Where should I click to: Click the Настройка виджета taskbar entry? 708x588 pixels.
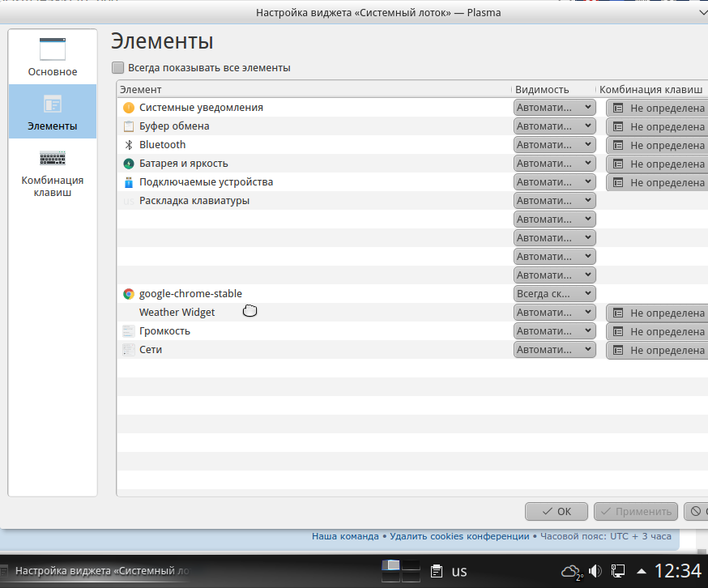click(x=97, y=571)
